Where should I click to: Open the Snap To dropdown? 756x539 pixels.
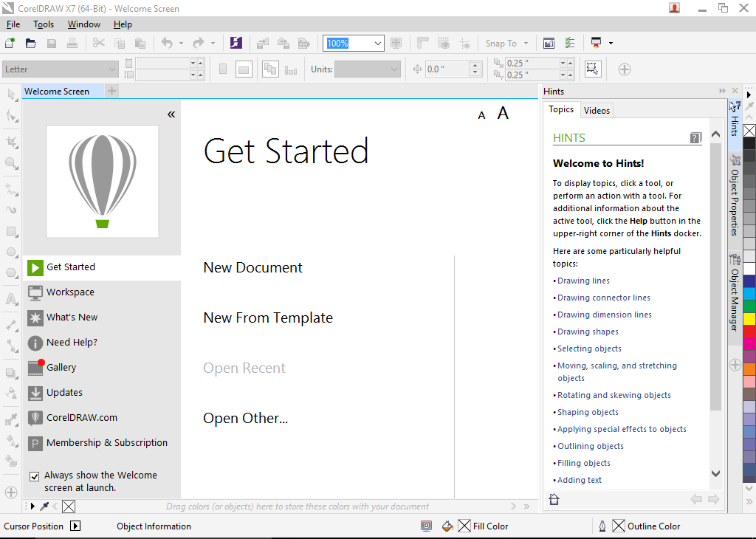coord(526,44)
